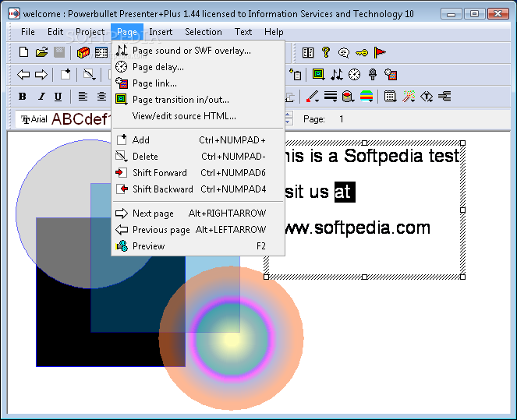Choose Page transition in/out entry
The width and height of the screenshot is (517, 420).
pyautogui.click(x=198, y=100)
